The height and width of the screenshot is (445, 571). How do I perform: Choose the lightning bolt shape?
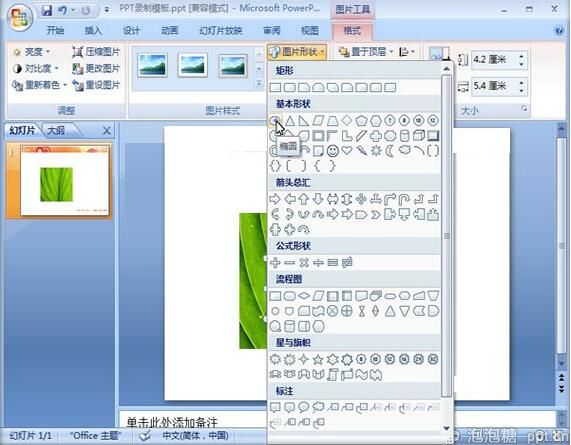tap(361, 150)
